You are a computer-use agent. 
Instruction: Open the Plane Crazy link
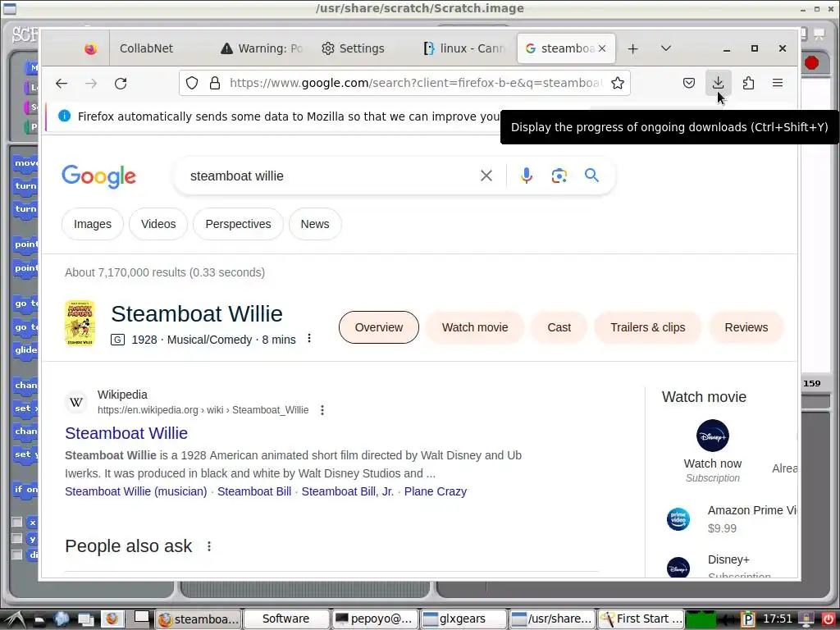(435, 491)
